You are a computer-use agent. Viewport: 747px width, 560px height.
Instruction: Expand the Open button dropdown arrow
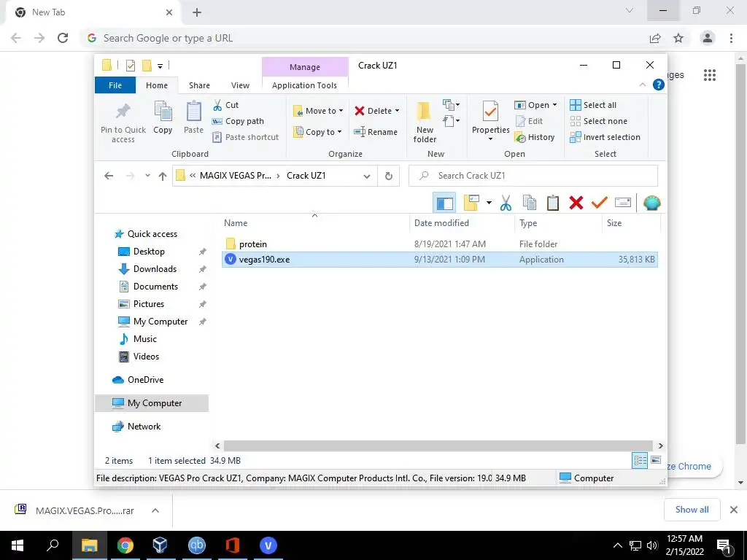tap(554, 105)
